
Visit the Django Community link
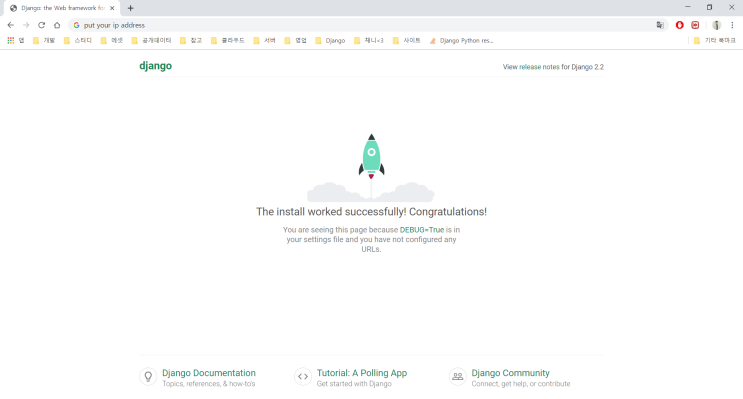tap(510, 373)
